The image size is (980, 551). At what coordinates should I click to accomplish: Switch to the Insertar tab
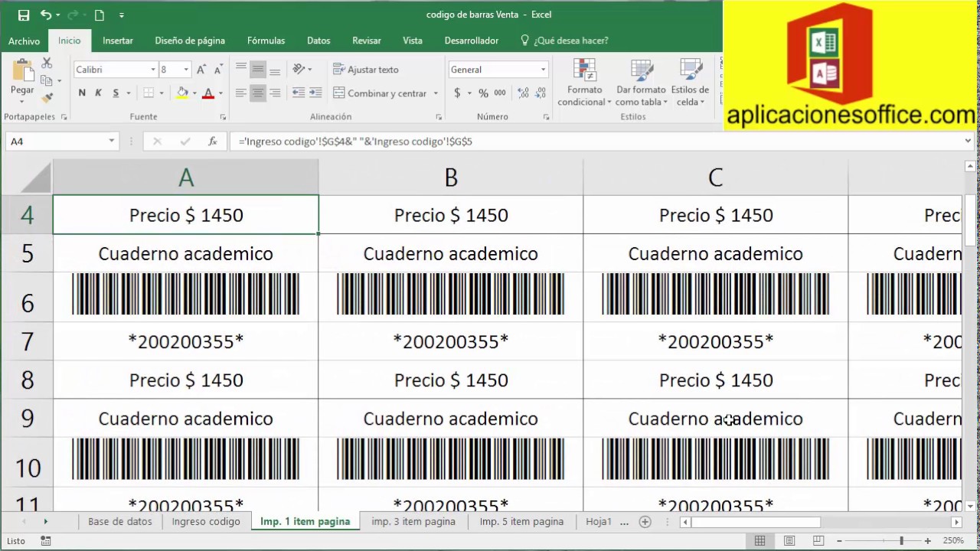(x=118, y=41)
